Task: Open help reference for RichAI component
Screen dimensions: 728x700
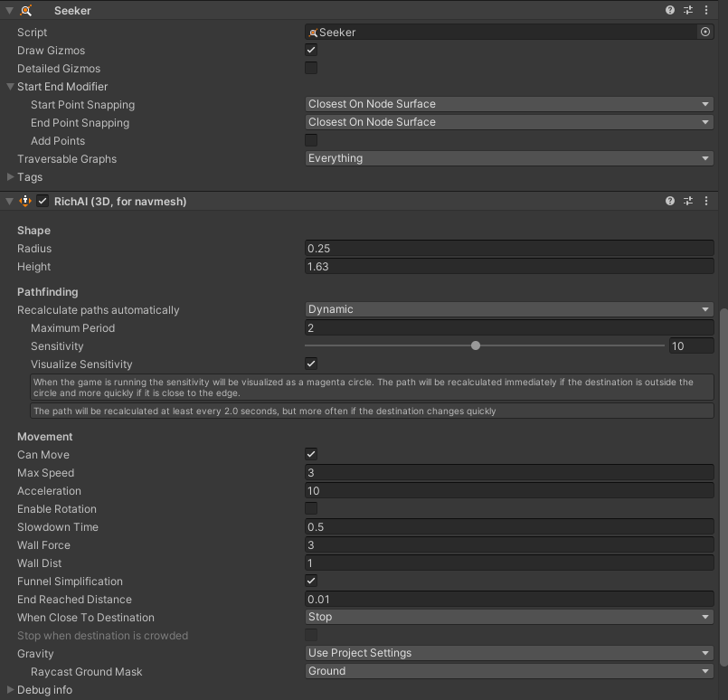Action: click(x=670, y=201)
